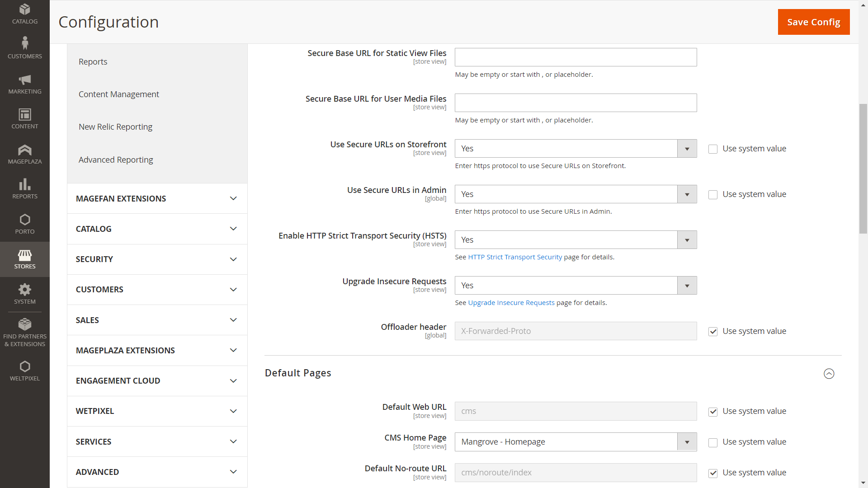
Task: Uncheck Use system value for Default Web URL
Action: click(x=713, y=412)
